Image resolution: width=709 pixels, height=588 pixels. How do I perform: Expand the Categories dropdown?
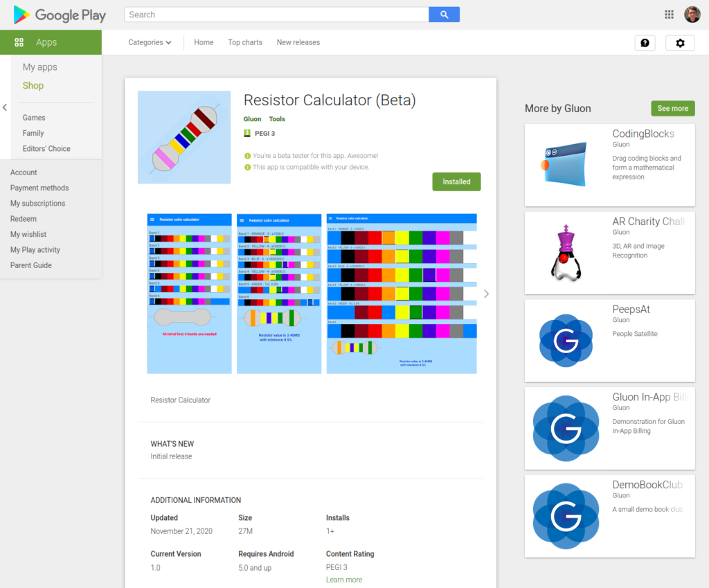[x=150, y=42]
